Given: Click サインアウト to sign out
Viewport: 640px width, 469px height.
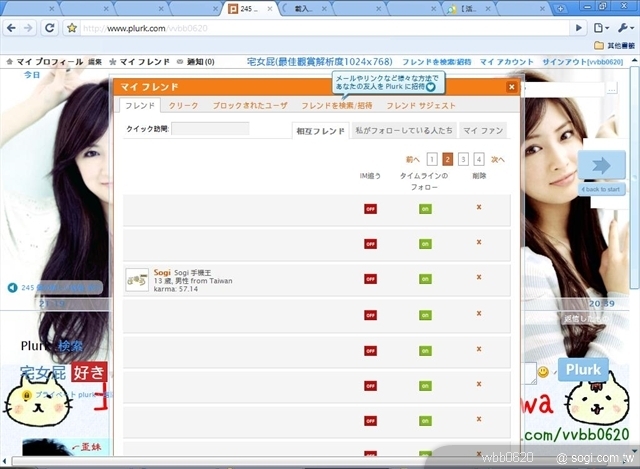Looking at the screenshot, I should point(582,62).
